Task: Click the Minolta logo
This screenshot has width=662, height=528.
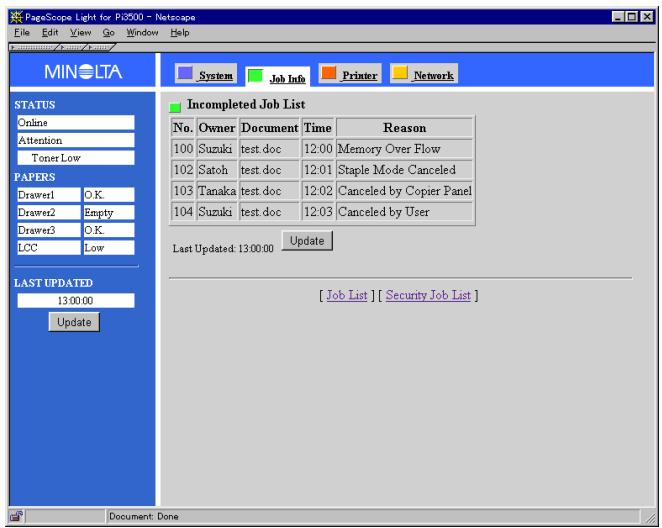Action: (x=83, y=72)
